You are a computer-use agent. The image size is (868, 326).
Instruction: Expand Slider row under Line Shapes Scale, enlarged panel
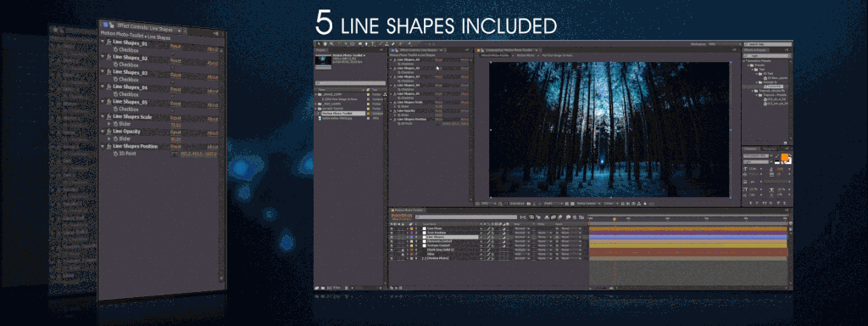(x=108, y=124)
